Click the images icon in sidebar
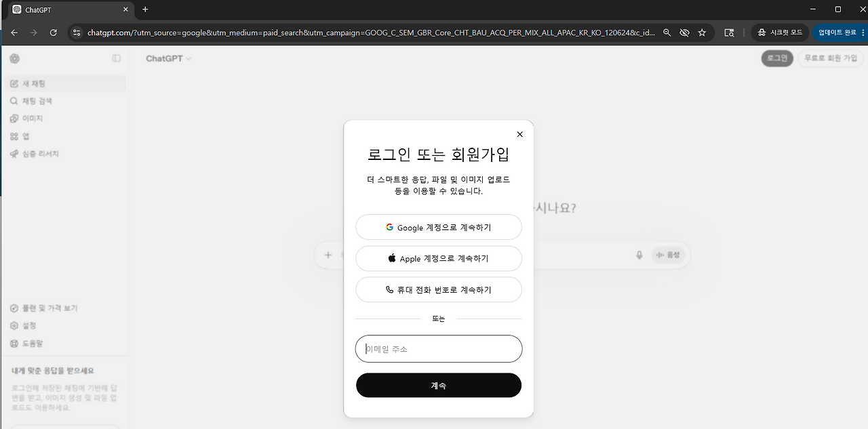868x429 pixels. [x=14, y=119]
